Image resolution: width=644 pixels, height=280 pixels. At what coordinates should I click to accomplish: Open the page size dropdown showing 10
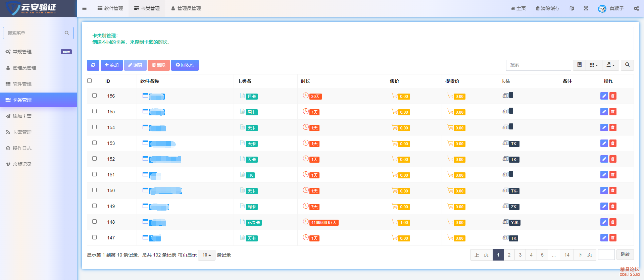206,255
